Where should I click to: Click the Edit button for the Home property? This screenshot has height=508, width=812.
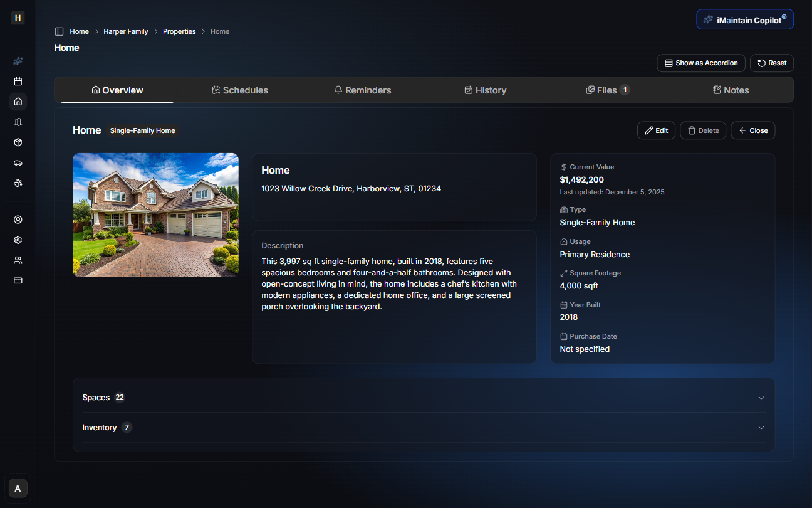[656, 130]
